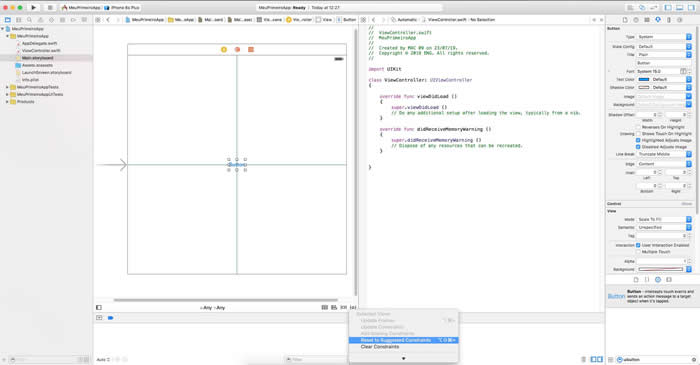The height and width of the screenshot is (365, 700).
Task: Open the Align constraints tool
Action: 334,307
